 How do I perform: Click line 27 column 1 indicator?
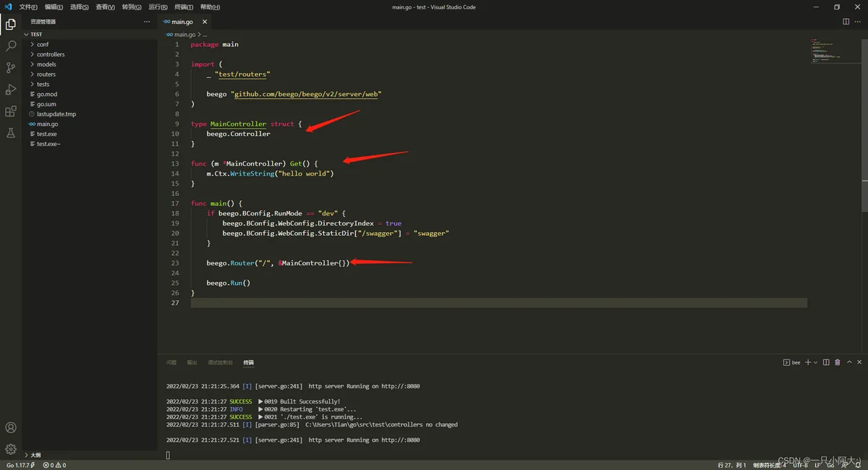(731, 465)
